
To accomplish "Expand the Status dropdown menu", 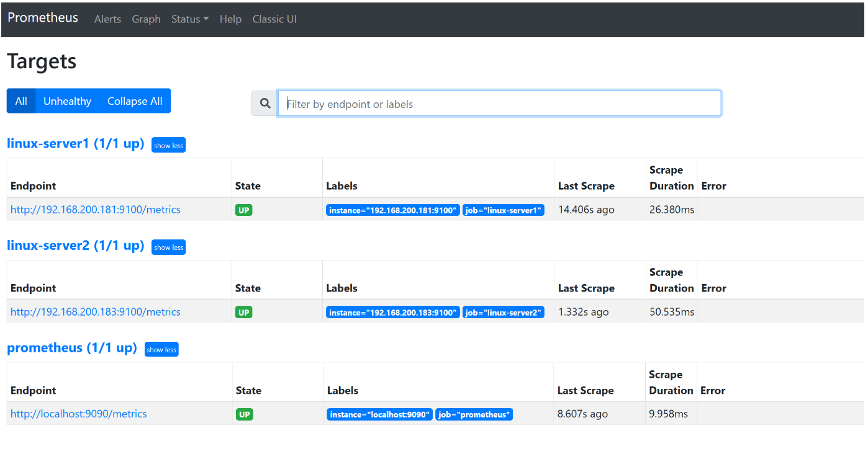I will [190, 19].
